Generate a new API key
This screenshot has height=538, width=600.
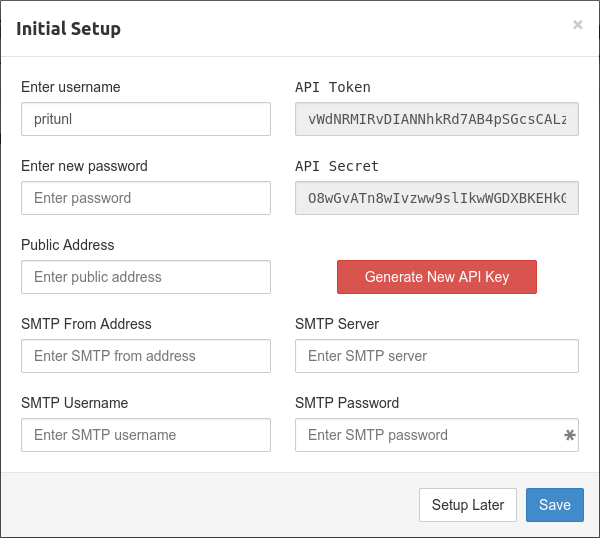coord(437,277)
